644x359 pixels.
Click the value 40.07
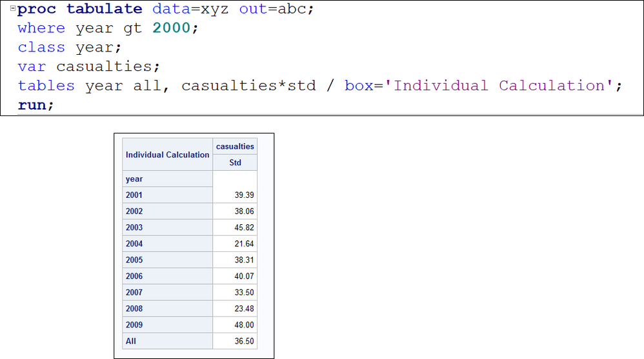tap(244, 276)
